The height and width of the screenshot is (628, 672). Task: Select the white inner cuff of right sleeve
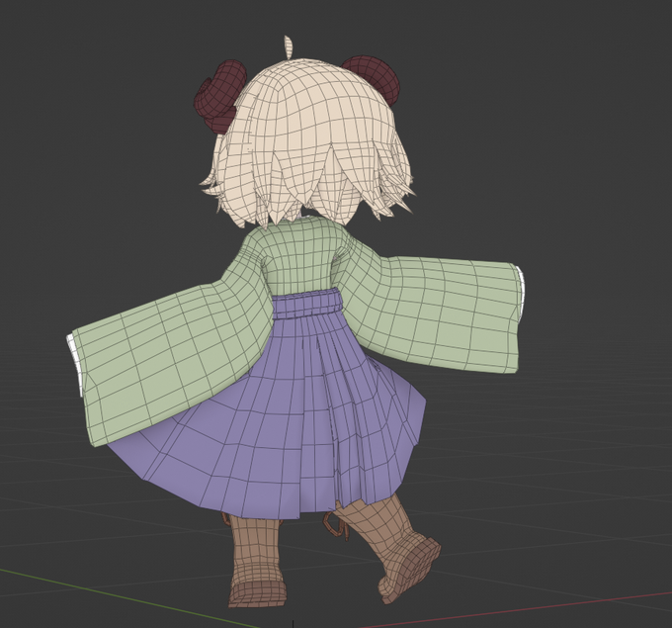[x=521, y=296]
